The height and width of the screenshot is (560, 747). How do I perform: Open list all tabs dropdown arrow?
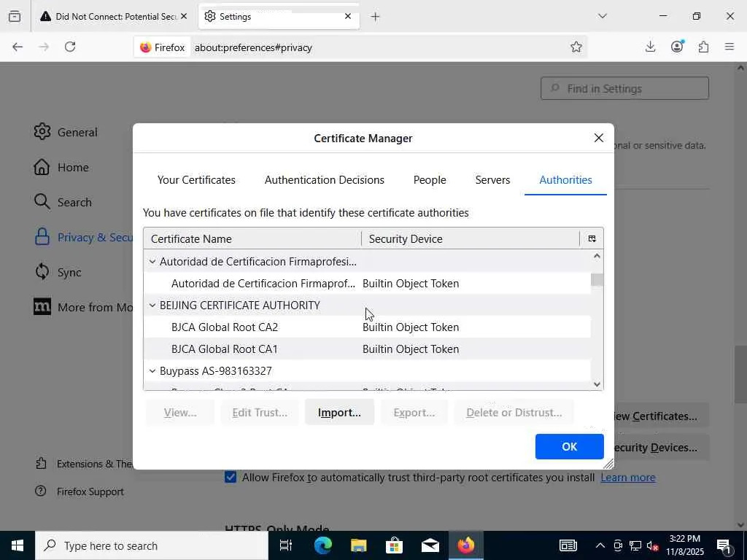pyautogui.click(x=602, y=16)
